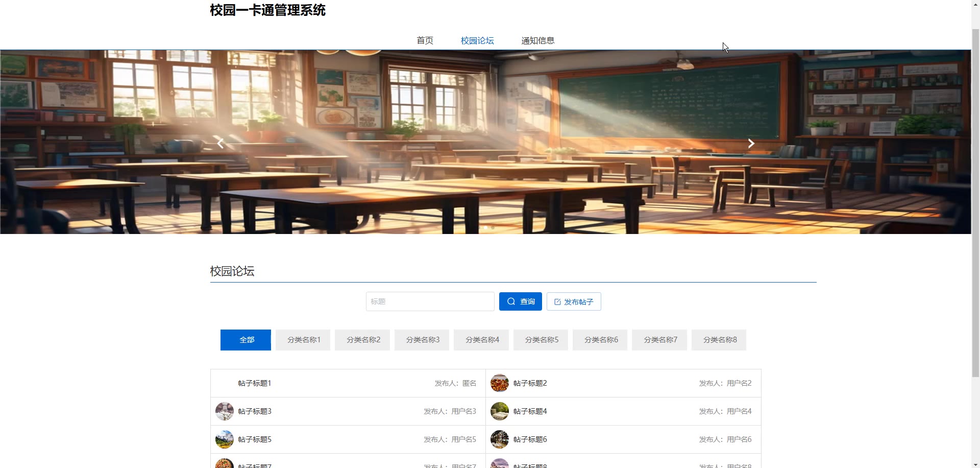980x468 pixels.
Task: Open avatar of post 帖子标题3
Action: point(225,411)
